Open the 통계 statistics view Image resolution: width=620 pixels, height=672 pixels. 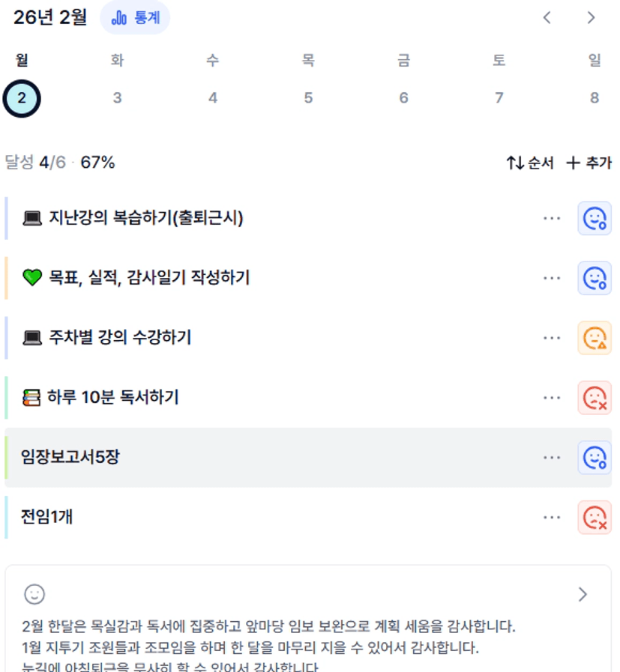(x=135, y=18)
